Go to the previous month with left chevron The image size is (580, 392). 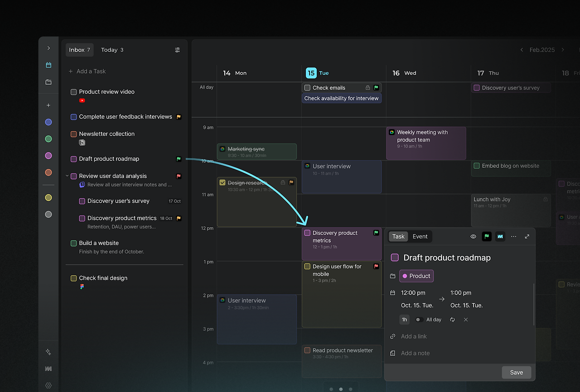522,50
